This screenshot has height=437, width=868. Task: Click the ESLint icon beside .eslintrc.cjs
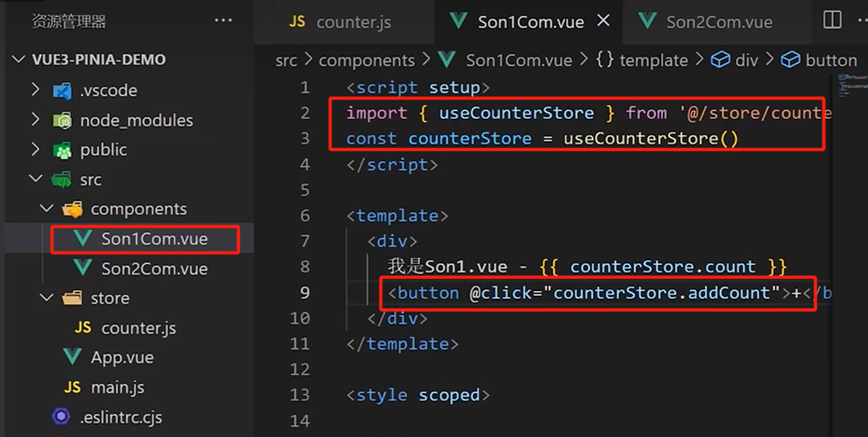62,416
